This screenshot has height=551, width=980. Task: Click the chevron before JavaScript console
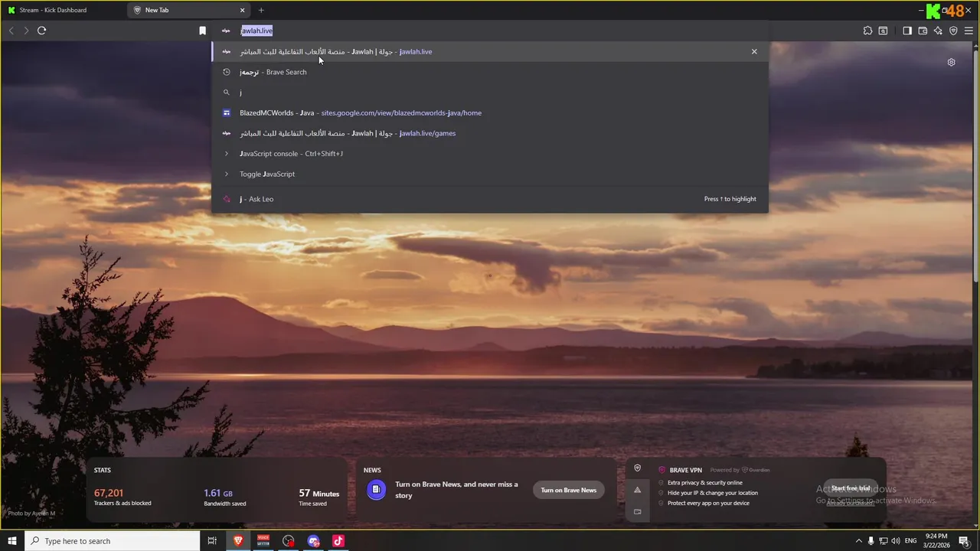[x=227, y=154]
